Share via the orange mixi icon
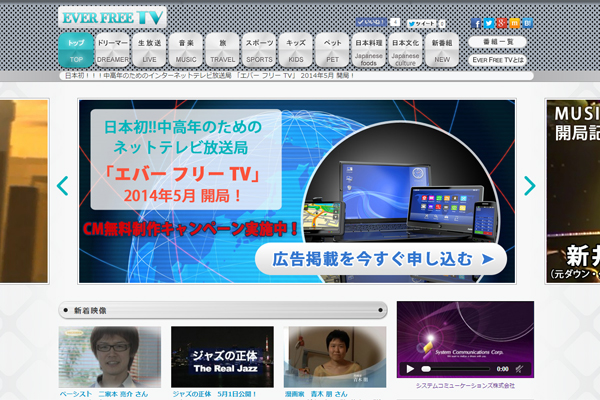 click(515, 23)
